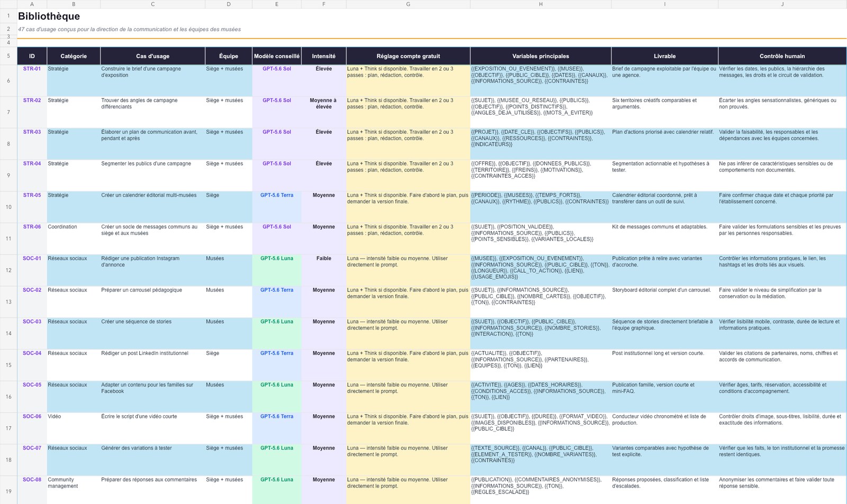Select 'Créer un calendrier éditorial multi-musées' cell
Image resolution: width=847 pixels, height=504 pixels.
coord(152,207)
